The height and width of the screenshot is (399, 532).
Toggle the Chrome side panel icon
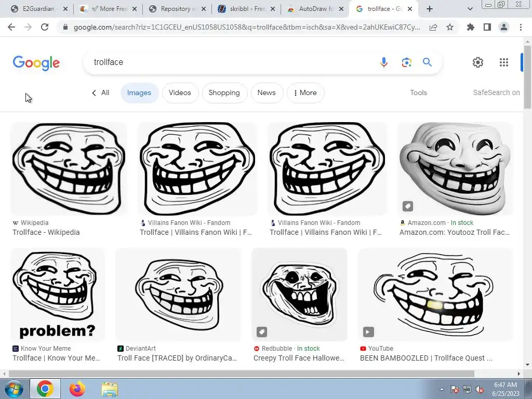pos(487,27)
